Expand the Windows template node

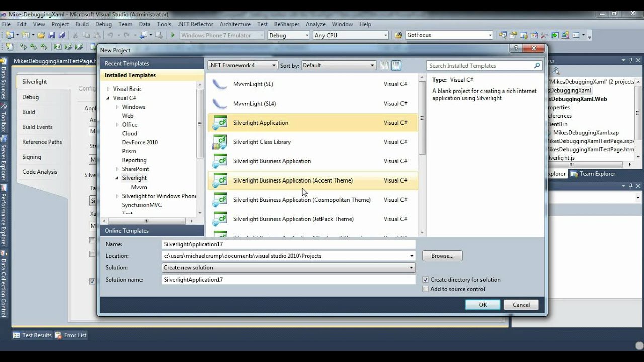[117, 107]
